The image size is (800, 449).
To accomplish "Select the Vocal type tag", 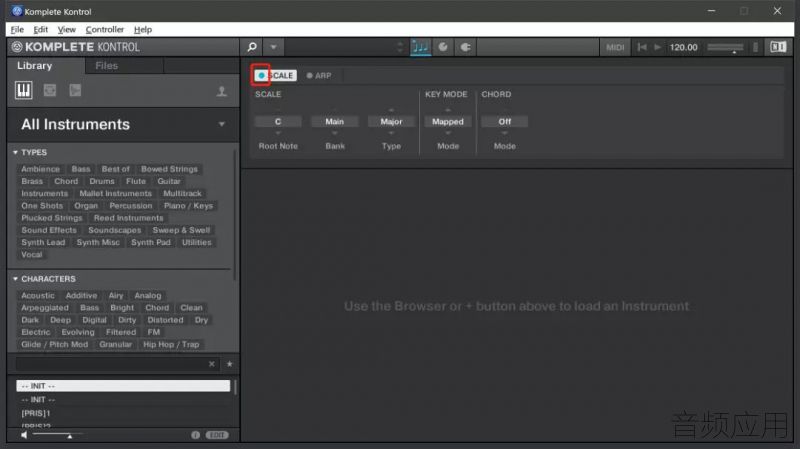I will (32, 255).
